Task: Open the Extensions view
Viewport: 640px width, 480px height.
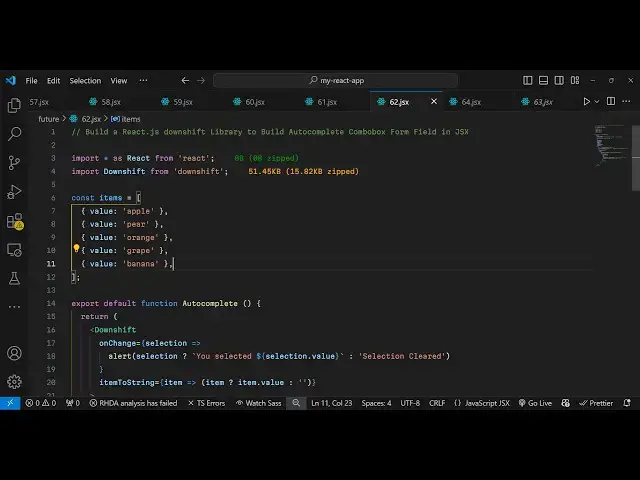Action: 15,221
